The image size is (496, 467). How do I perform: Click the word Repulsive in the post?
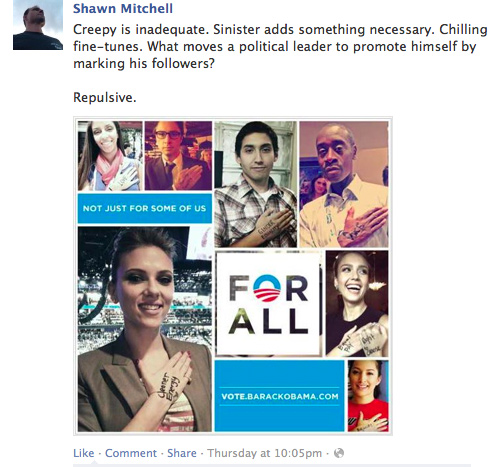[105, 98]
